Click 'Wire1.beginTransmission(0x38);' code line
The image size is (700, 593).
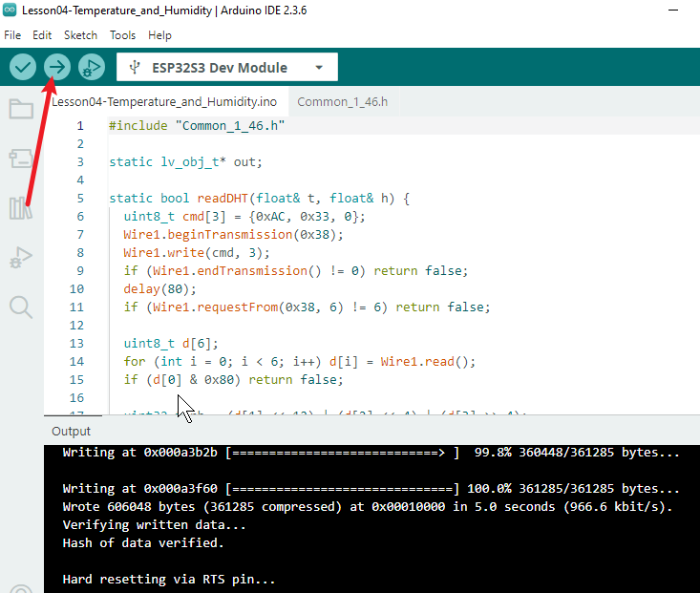click(233, 235)
